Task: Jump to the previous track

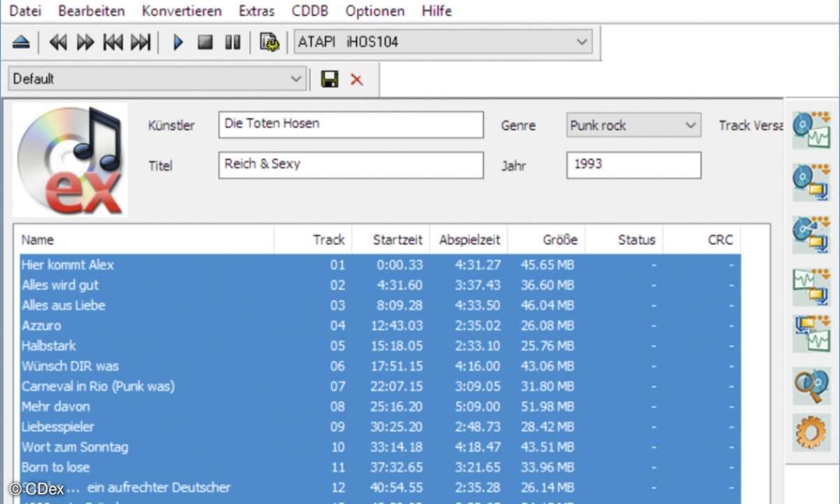Action: pos(113,43)
